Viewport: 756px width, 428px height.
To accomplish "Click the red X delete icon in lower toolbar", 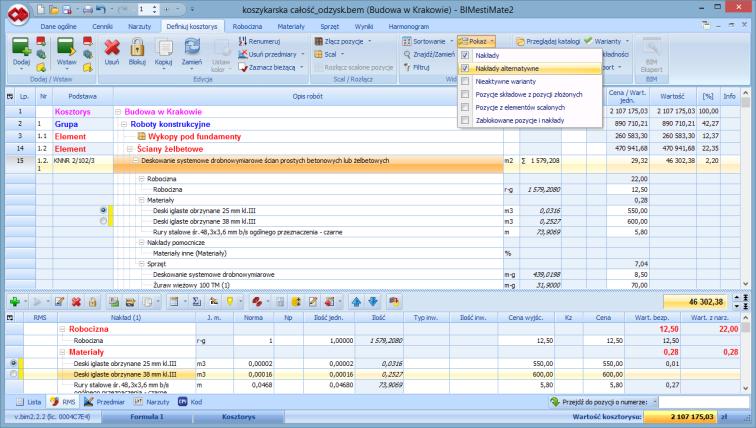I will tap(76, 302).
